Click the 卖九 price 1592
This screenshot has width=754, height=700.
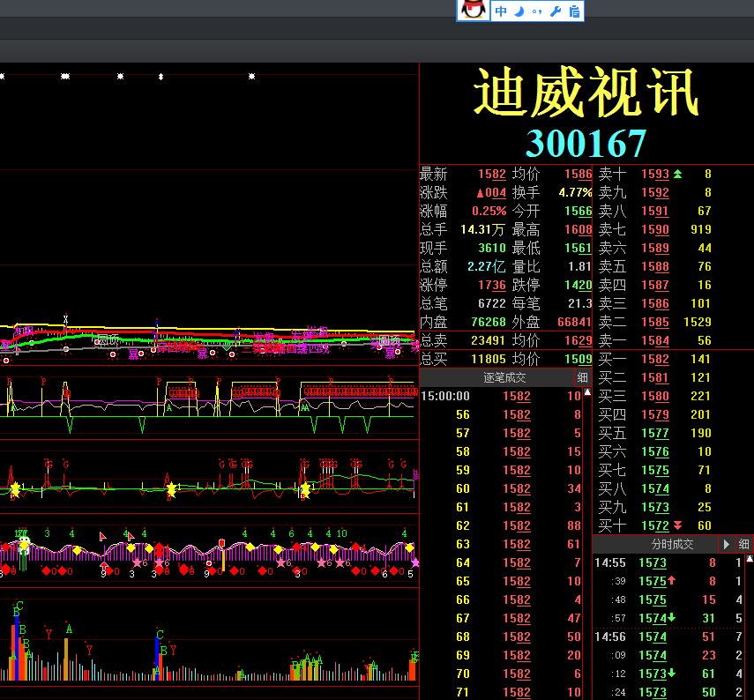click(655, 192)
